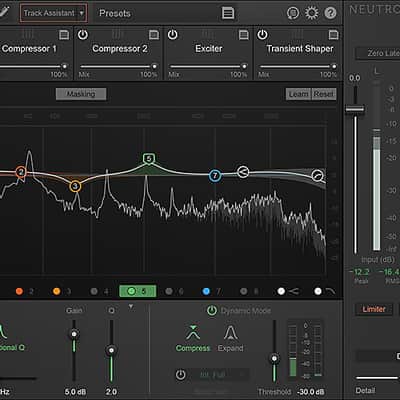Open the help question mark icon

tap(330, 13)
